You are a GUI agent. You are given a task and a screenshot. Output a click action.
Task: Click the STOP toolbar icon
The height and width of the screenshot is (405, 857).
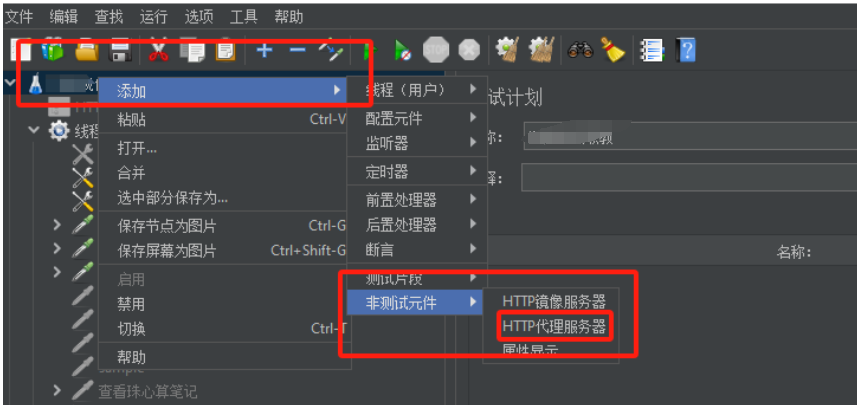tap(436, 50)
